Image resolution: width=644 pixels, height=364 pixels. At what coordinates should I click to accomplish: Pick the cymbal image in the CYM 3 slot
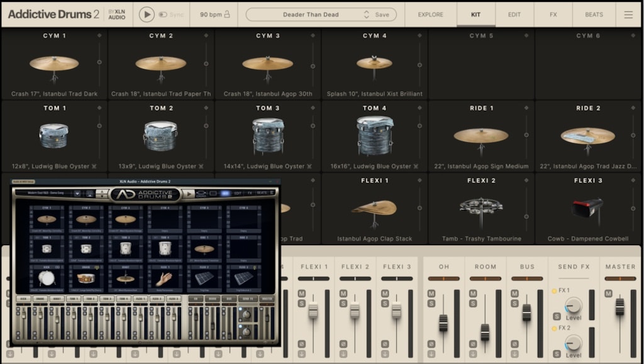click(267, 69)
